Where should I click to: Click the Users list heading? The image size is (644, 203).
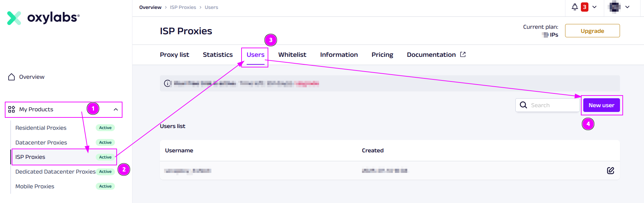pyautogui.click(x=173, y=126)
